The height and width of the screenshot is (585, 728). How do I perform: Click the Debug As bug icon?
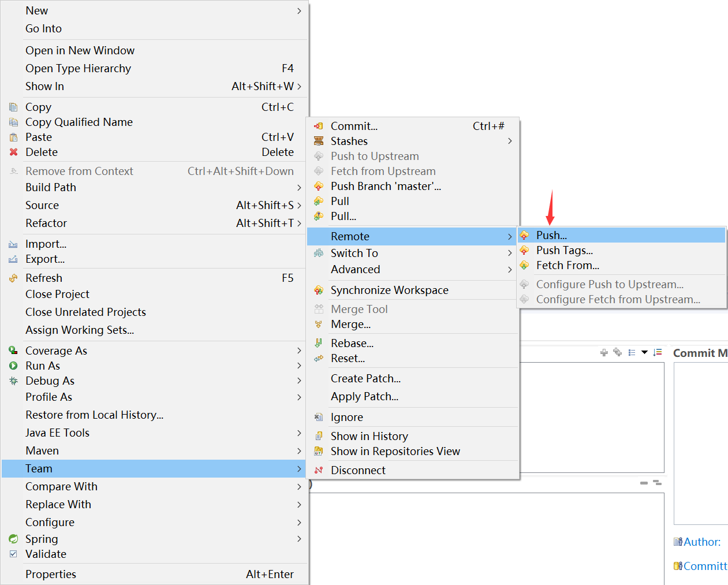coord(13,381)
